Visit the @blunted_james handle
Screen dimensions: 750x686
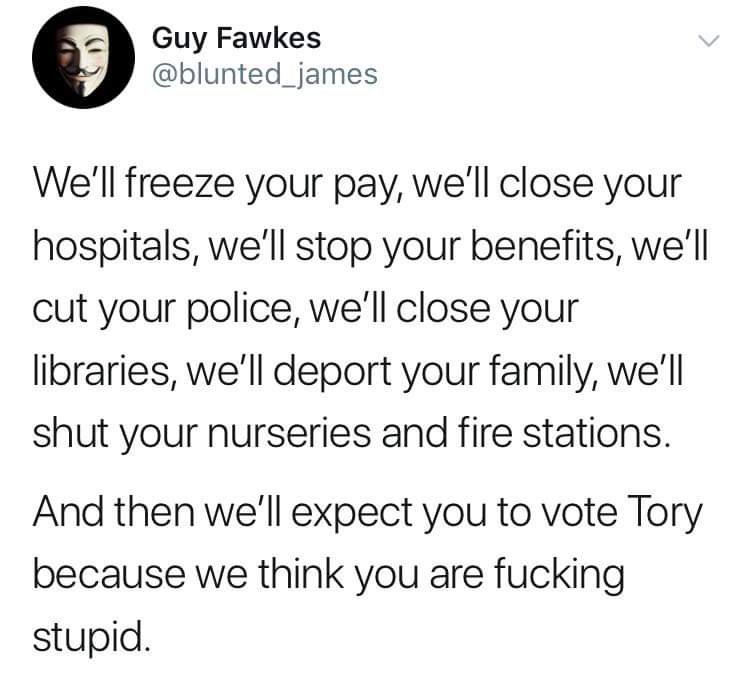pyautogui.click(x=265, y=75)
